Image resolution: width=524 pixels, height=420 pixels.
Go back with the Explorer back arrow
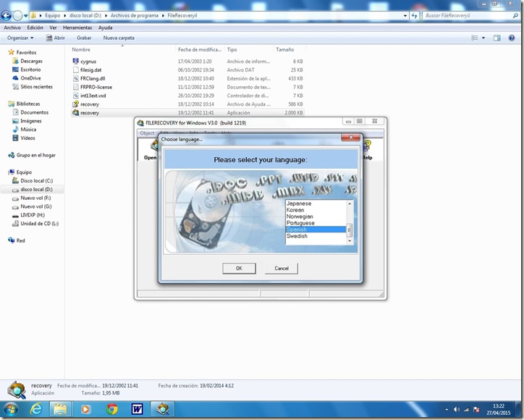[x=7, y=15]
